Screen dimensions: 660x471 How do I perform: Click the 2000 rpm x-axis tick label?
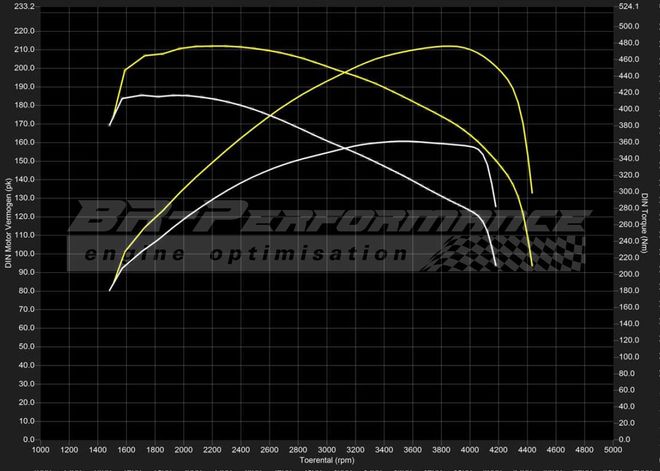coord(183,452)
